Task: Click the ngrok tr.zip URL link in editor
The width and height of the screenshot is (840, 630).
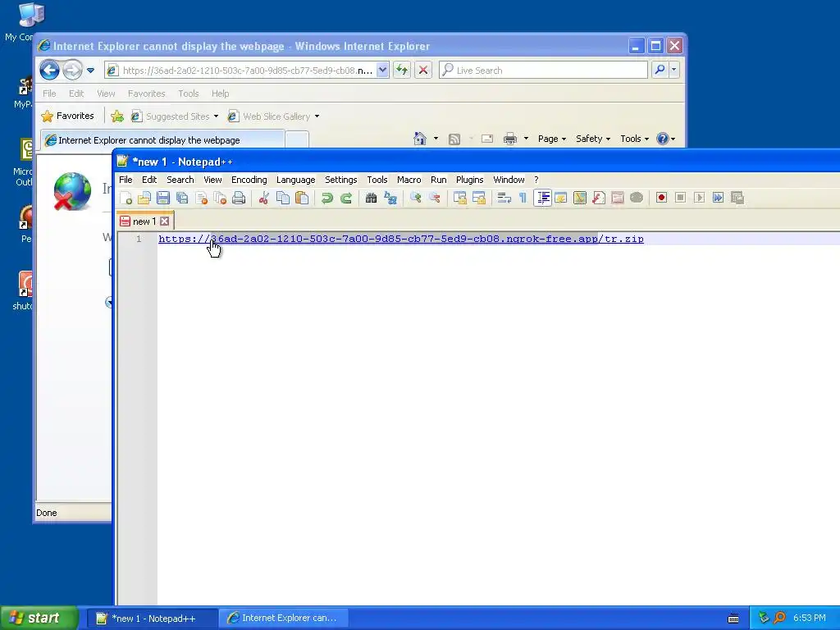Action: click(x=400, y=239)
